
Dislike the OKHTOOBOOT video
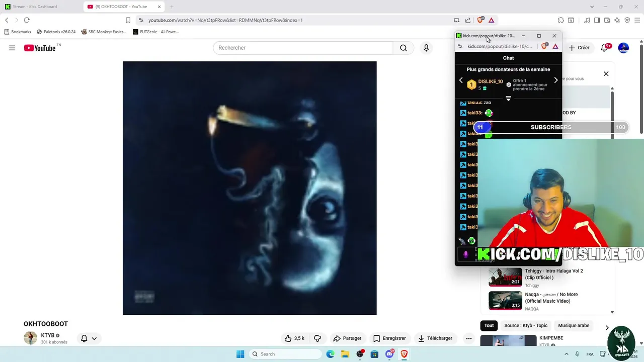(x=317, y=338)
